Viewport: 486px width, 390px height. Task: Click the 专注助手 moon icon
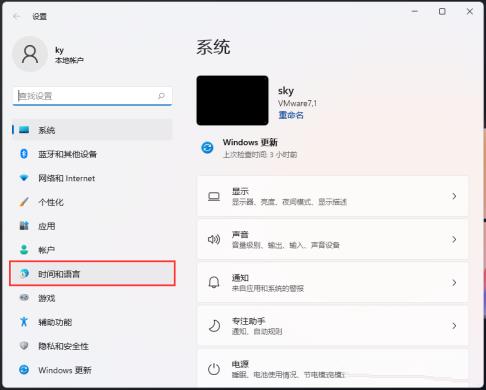click(214, 326)
